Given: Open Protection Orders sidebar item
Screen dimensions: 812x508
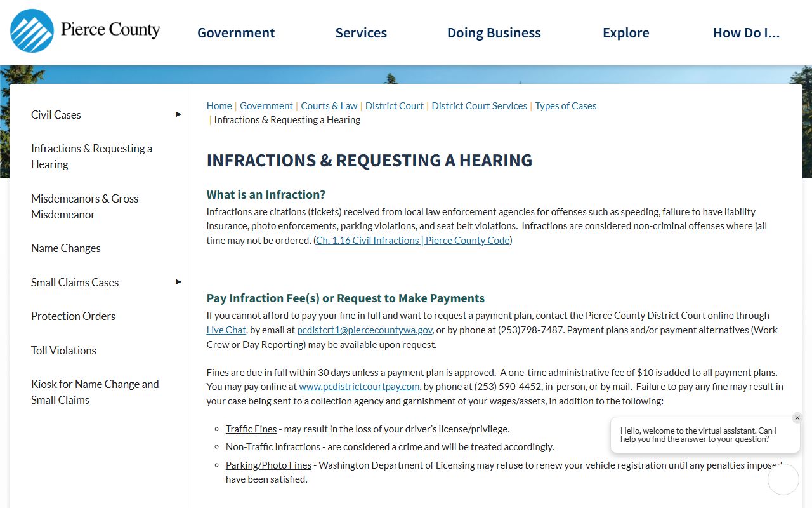Looking at the screenshot, I should tap(73, 316).
